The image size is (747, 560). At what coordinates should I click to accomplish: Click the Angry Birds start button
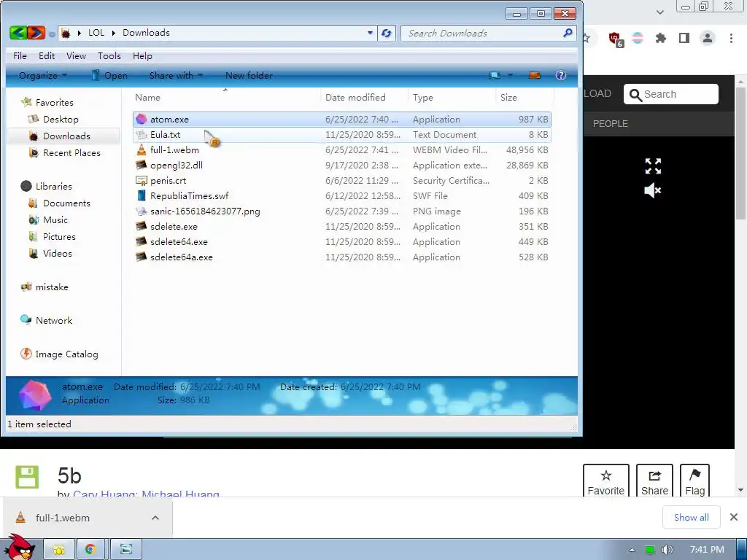[20, 547]
